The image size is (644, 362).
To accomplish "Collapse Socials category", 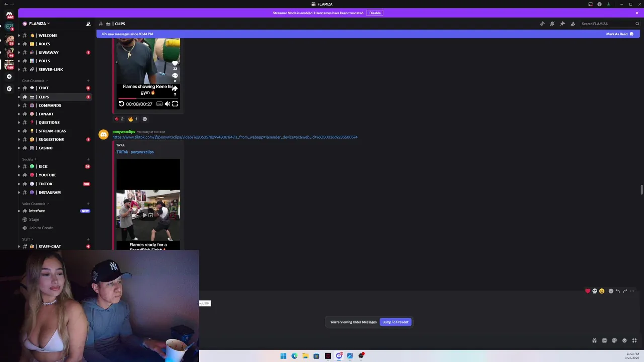I will tap(29, 159).
